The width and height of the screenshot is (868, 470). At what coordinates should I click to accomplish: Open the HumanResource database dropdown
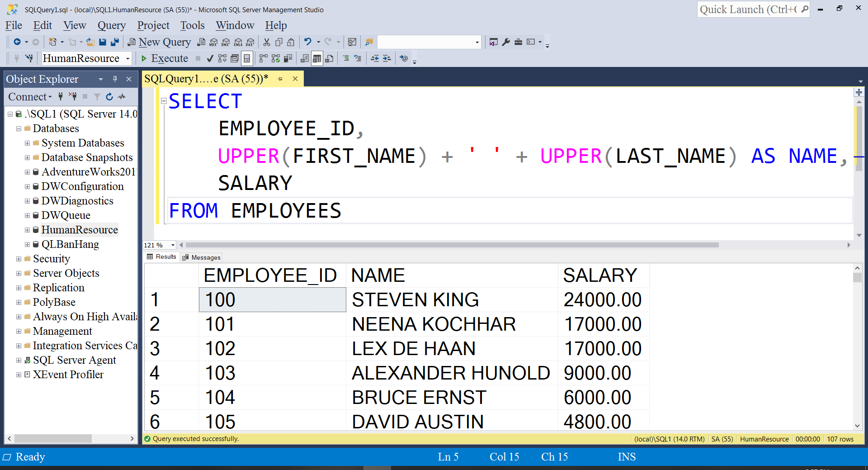[128, 58]
